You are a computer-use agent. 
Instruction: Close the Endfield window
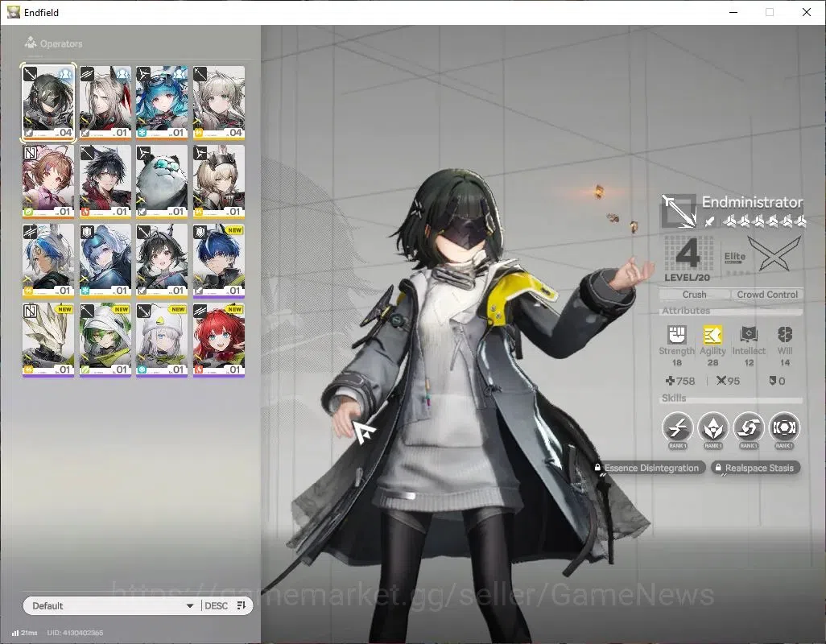tap(807, 12)
